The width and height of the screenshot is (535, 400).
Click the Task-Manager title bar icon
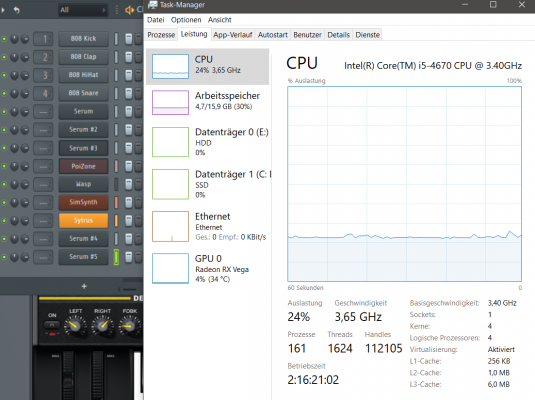coord(153,5)
